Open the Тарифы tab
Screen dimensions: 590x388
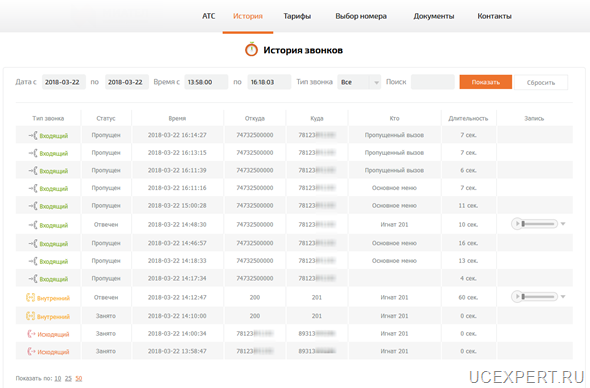click(x=297, y=16)
